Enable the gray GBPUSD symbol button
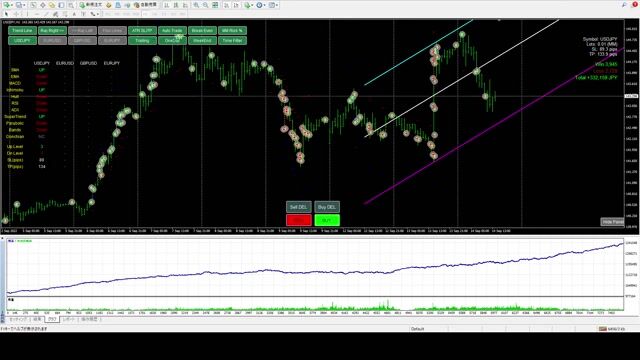640x360 pixels. point(82,40)
